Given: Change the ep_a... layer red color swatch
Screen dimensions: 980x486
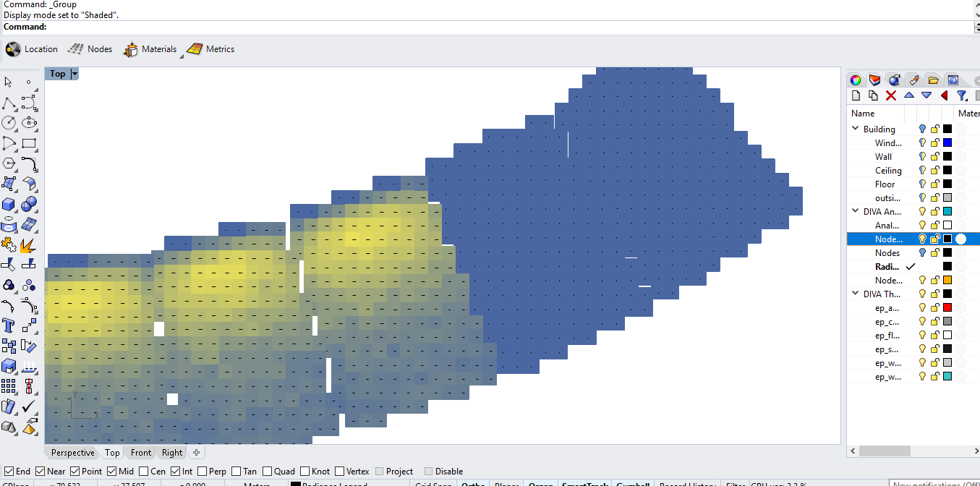Looking at the screenshot, I should (947, 307).
